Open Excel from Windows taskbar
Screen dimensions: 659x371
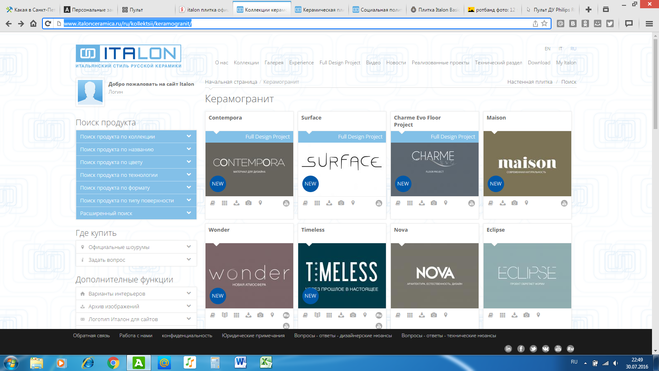(x=266, y=363)
